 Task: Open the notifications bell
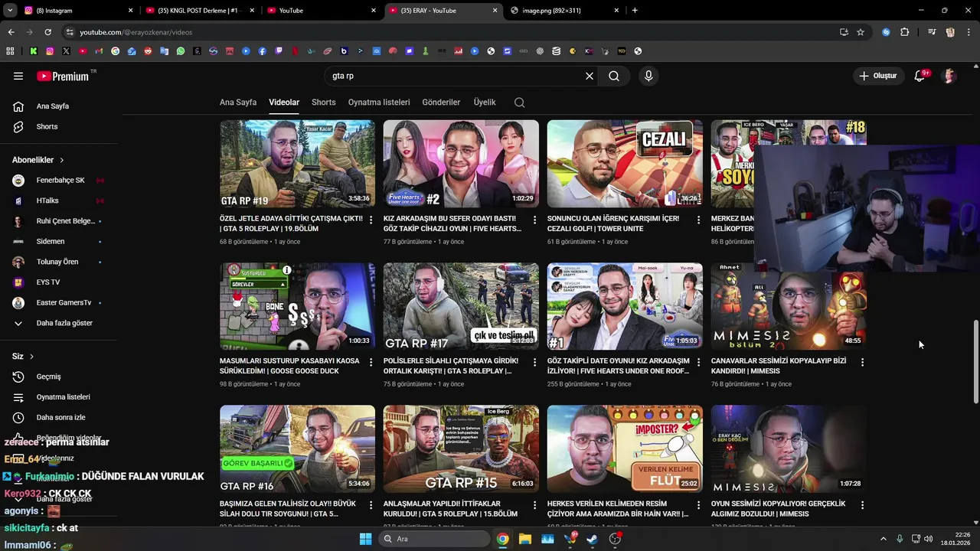(920, 76)
